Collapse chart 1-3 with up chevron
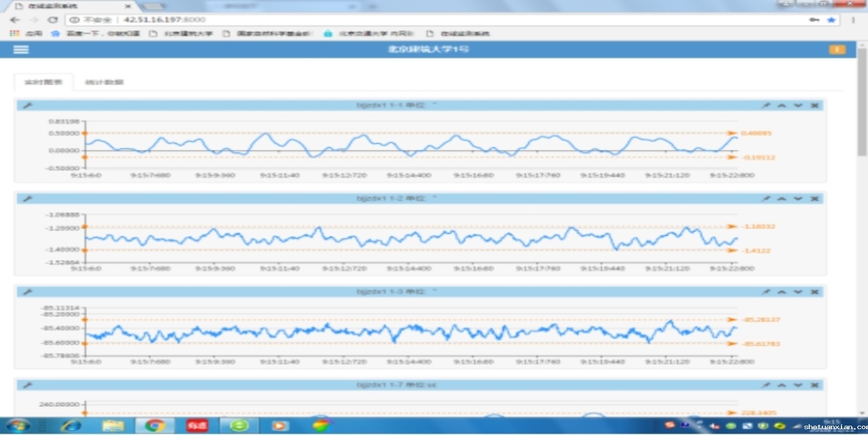Screen dimensions: 868x435 click(782, 292)
